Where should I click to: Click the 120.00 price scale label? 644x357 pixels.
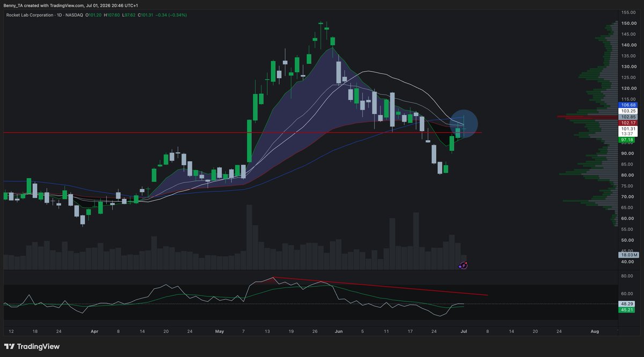coord(629,88)
